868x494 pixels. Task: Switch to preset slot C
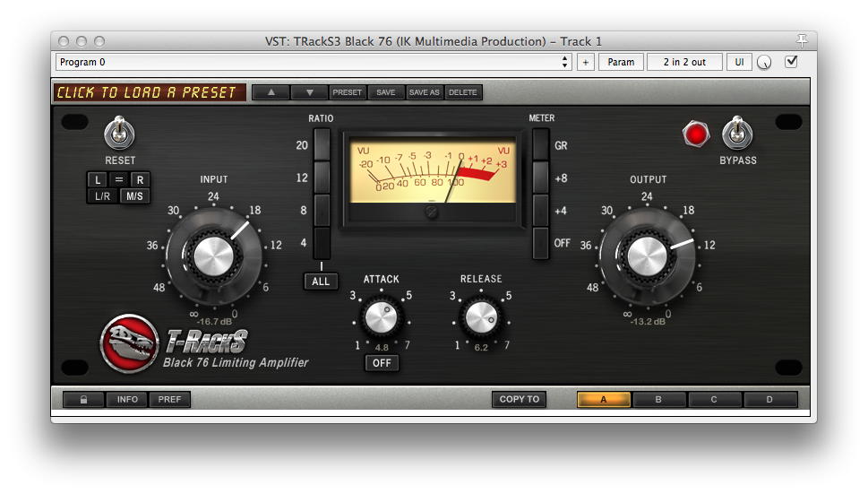click(x=714, y=399)
